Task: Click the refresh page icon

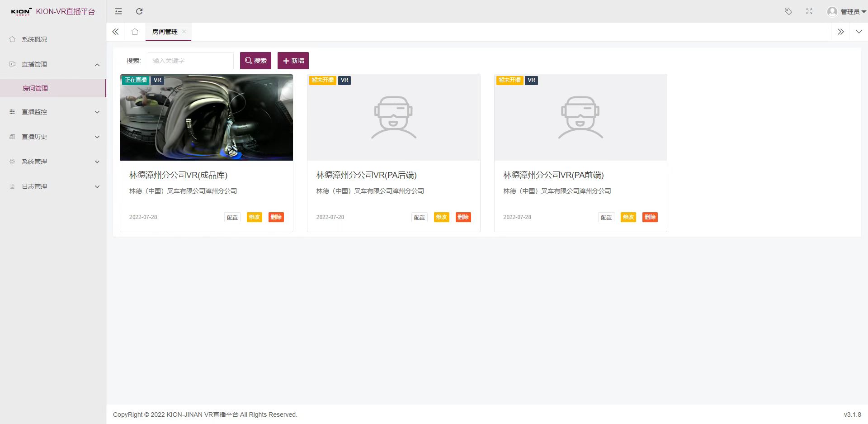Action: [139, 11]
